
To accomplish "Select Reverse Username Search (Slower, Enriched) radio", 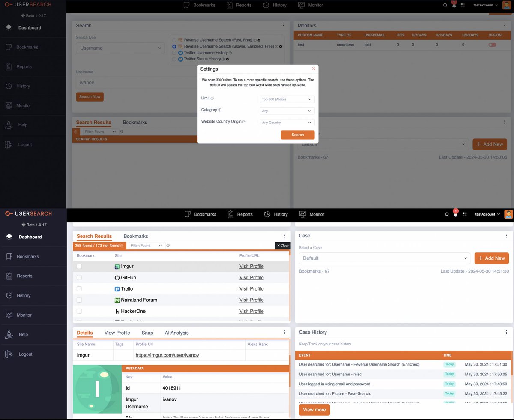I will click(174, 46).
